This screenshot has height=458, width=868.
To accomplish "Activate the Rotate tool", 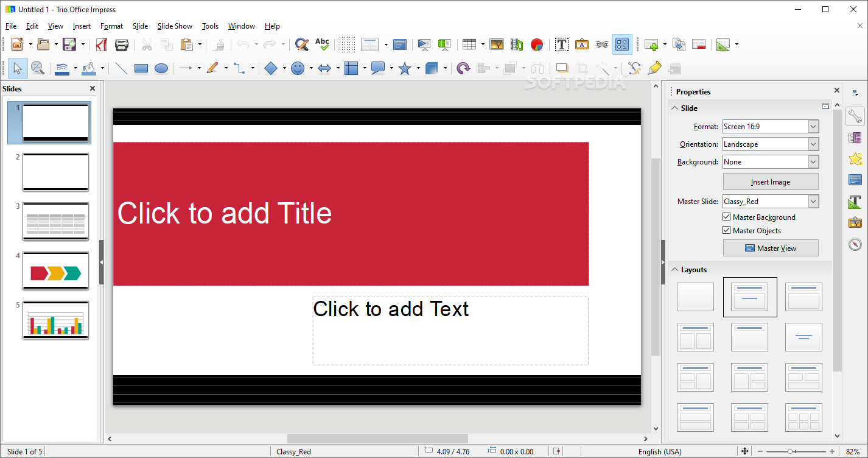I will (x=464, y=68).
